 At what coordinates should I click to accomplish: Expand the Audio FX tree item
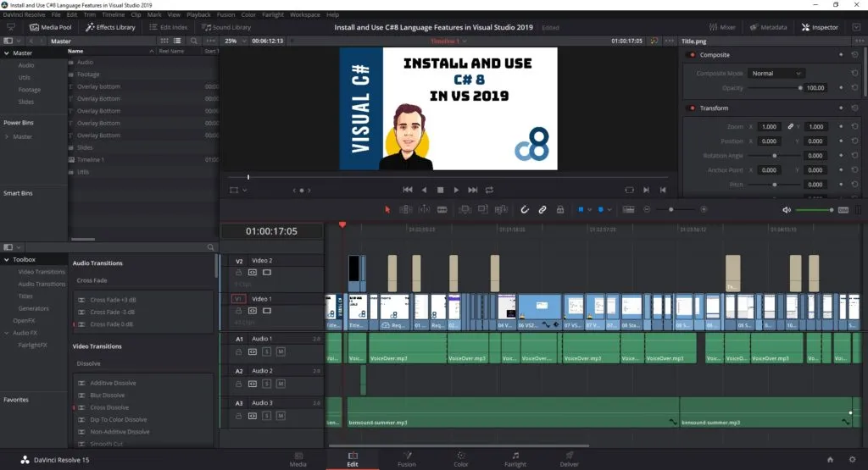pos(7,333)
